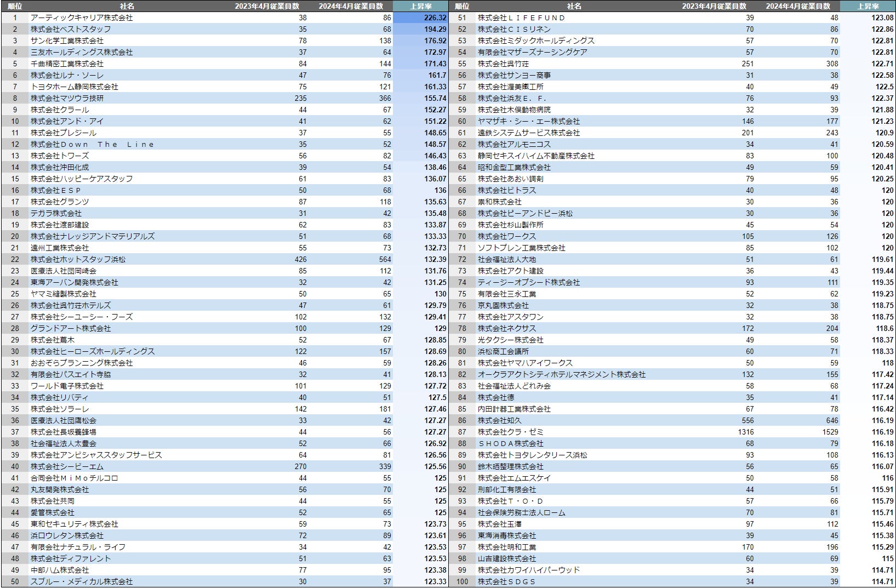Select the 株式会社クラール entry
Screen dimensions: 896x588
(60, 110)
